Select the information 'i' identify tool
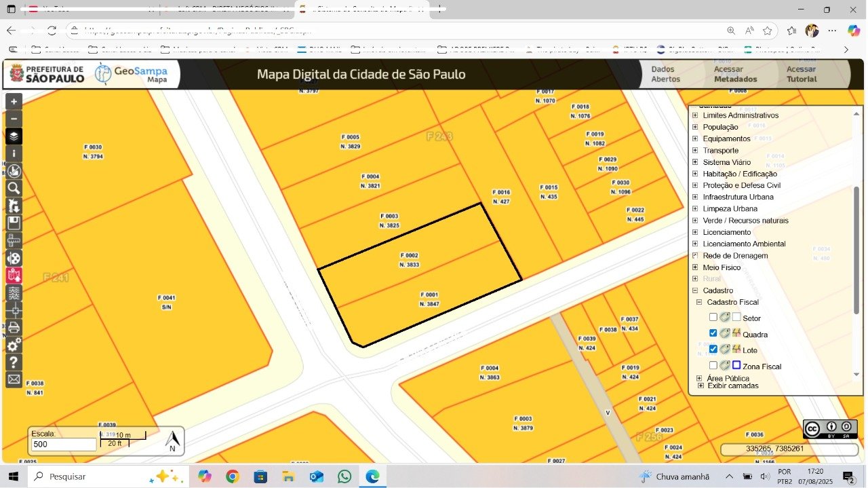 tap(14, 153)
